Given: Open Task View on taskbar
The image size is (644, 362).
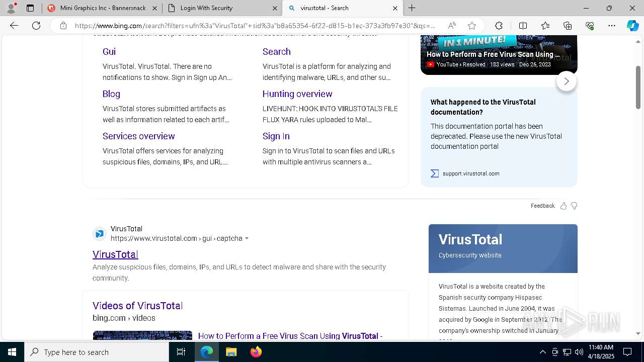Looking at the screenshot, I should 181,352.
